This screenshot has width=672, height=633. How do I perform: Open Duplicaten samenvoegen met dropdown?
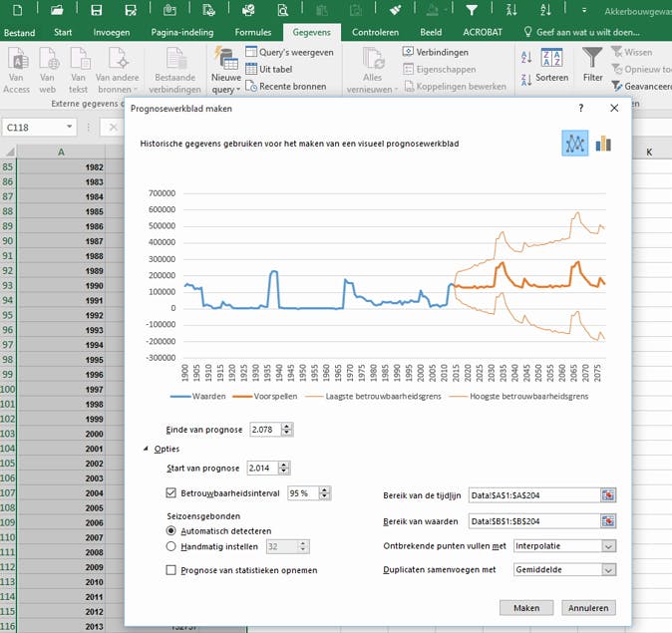[608, 570]
